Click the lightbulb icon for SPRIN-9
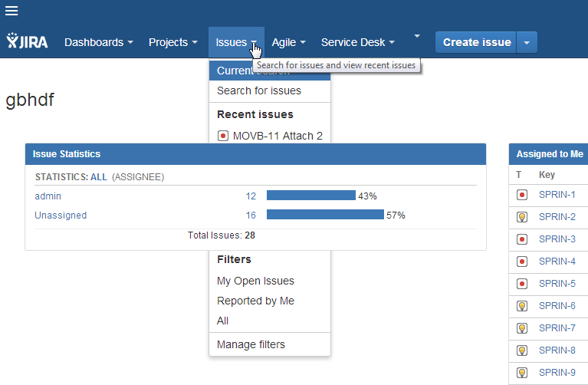 point(521,373)
